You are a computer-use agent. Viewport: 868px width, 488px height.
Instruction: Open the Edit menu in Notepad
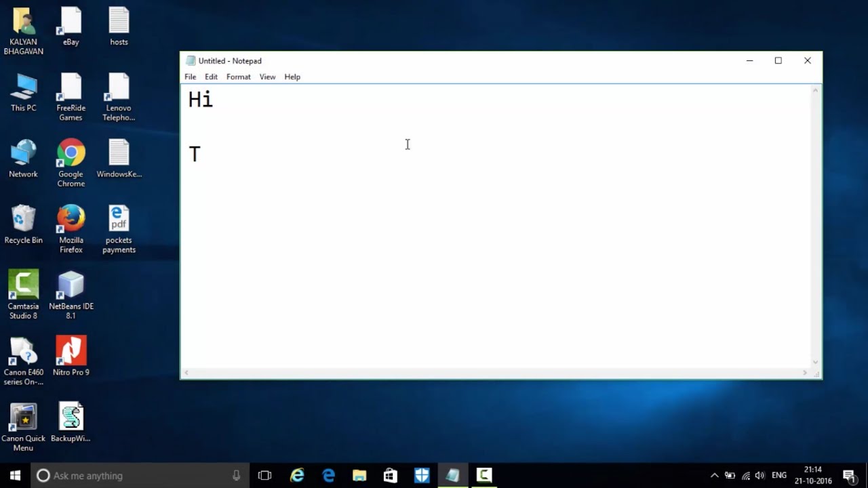tap(211, 77)
